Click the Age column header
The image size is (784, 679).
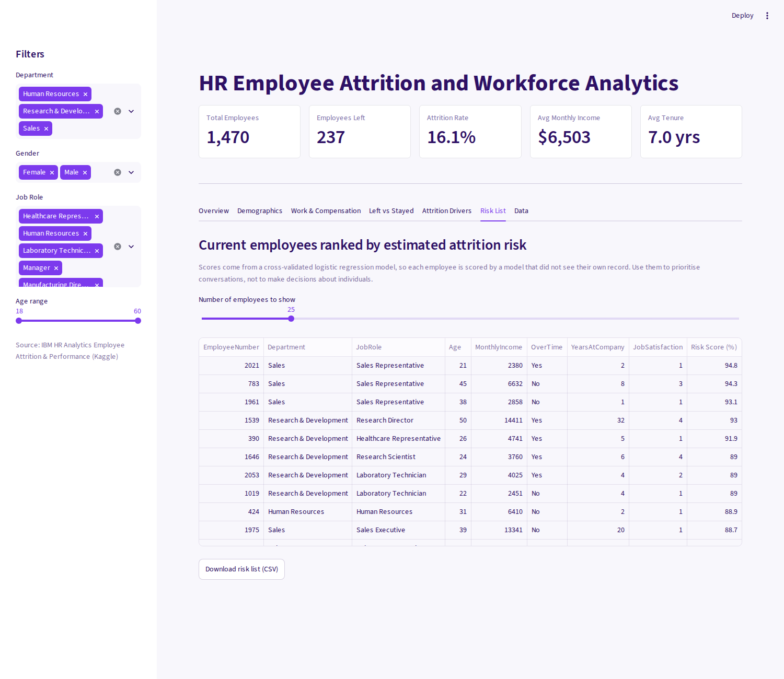(x=458, y=347)
